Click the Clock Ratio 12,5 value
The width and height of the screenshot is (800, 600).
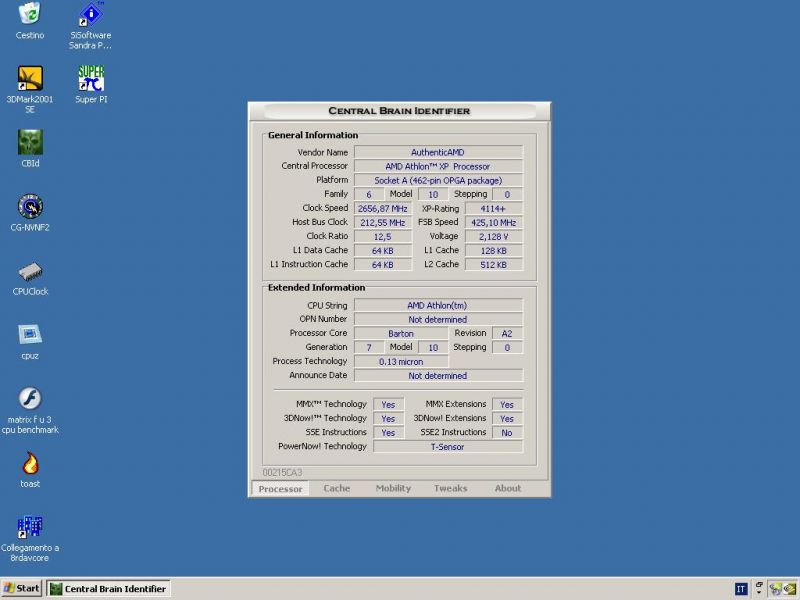(383, 236)
